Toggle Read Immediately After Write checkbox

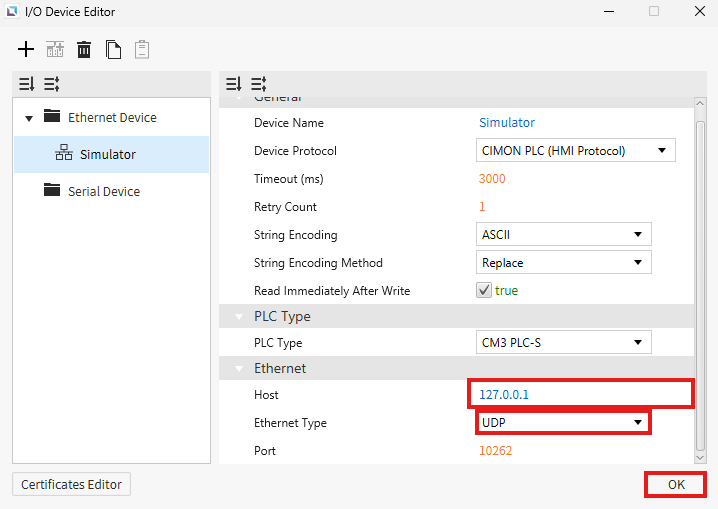pyautogui.click(x=483, y=291)
